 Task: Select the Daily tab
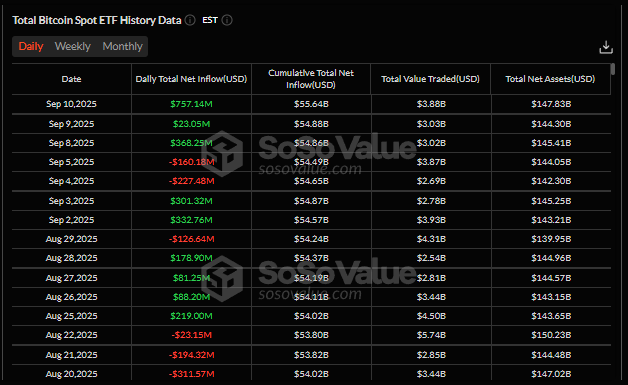(31, 46)
